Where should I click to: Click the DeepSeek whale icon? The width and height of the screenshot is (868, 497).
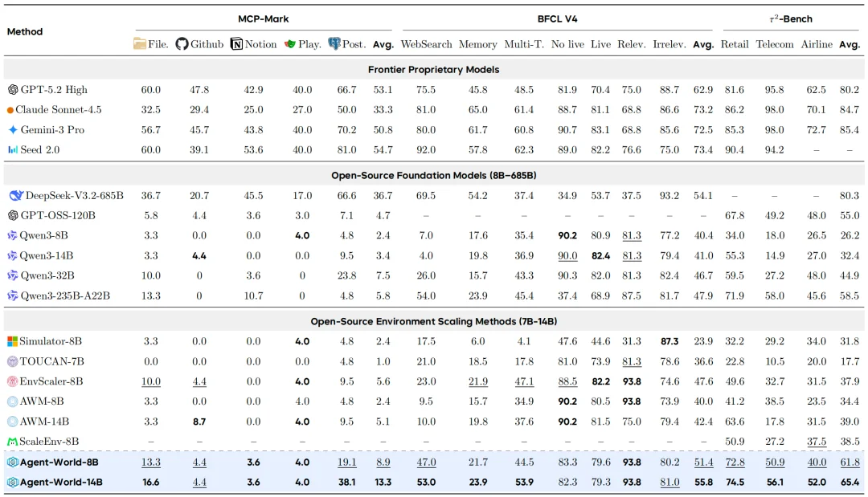point(16,195)
